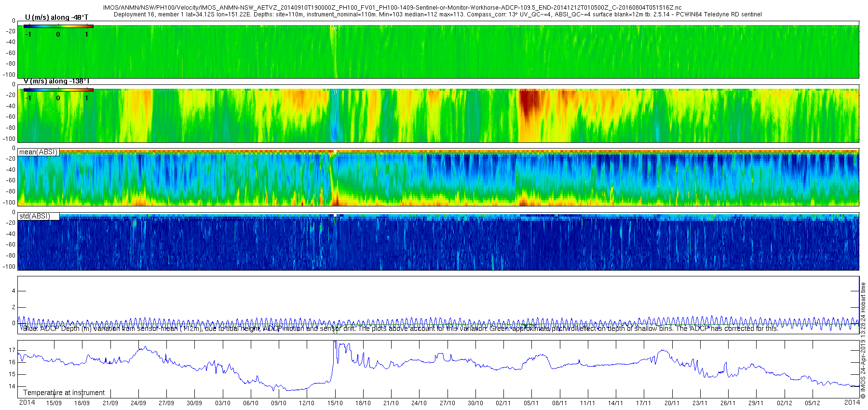Click the 'U (m/s) along -48°T' title

56,17
